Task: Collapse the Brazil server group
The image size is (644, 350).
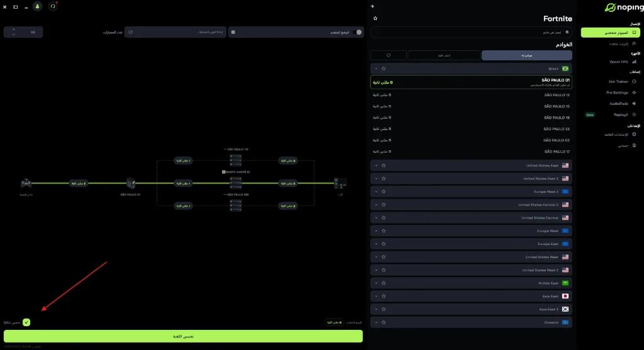Action: 376,68
